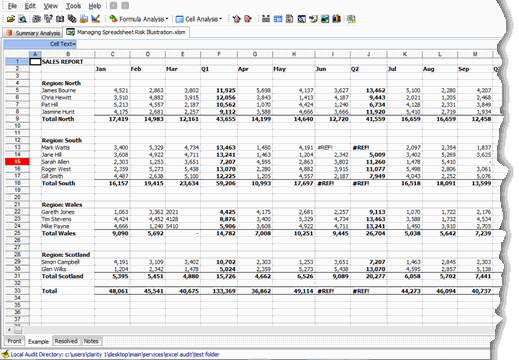The width and height of the screenshot is (519, 360).
Task: Click the green spreadsheet icon ending the toolbar
Action: tap(351, 19)
